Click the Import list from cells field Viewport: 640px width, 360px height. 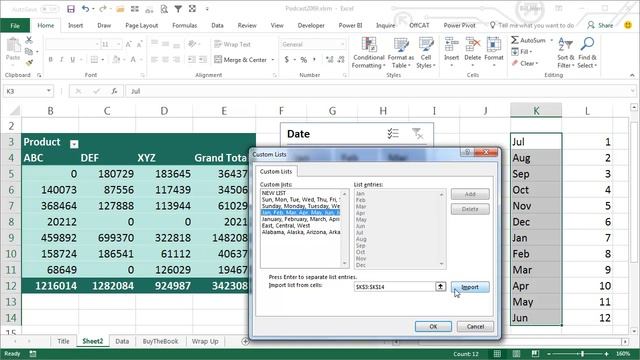[x=394, y=287]
